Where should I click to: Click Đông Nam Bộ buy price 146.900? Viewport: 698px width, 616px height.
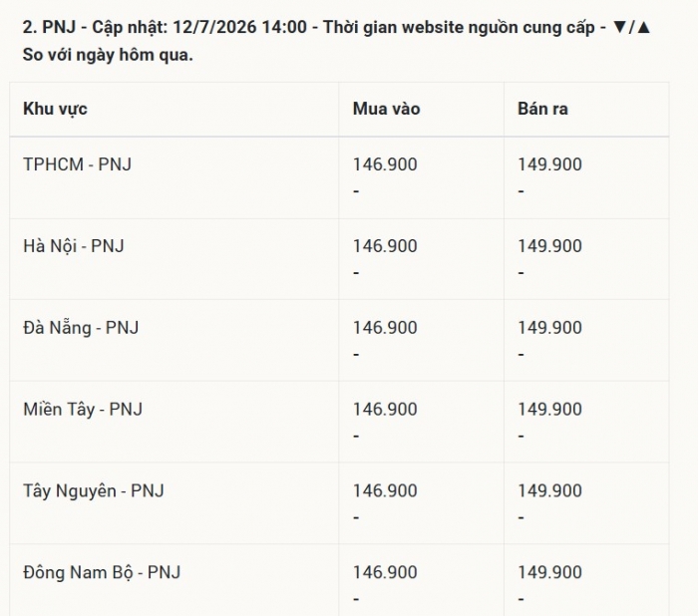point(385,572)
